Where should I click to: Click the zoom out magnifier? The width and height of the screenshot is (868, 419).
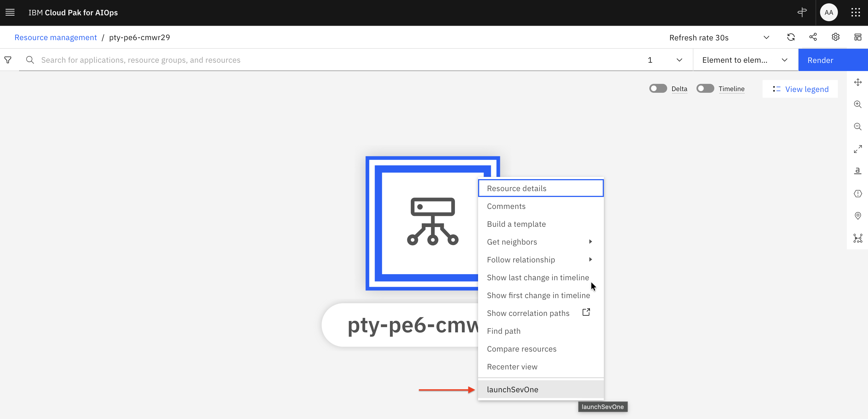858,126
